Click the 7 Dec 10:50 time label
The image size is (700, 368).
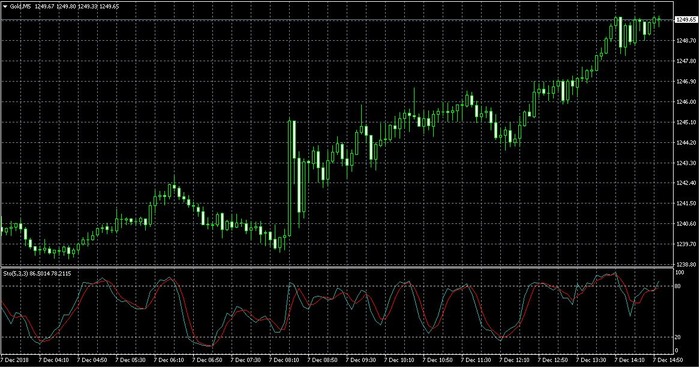(x=438, y=360)
